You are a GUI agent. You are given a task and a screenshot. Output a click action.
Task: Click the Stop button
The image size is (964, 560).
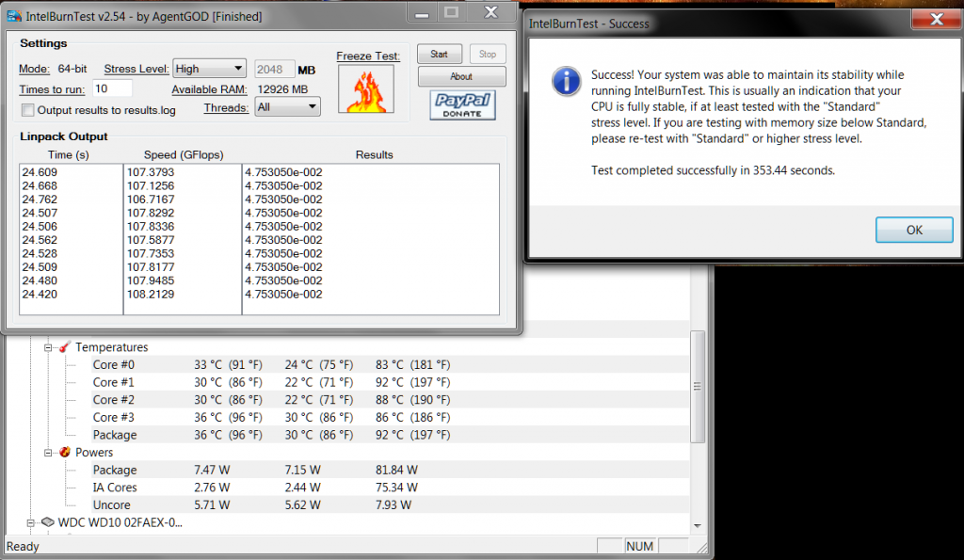pyautogui.click(x=488, y=54)
